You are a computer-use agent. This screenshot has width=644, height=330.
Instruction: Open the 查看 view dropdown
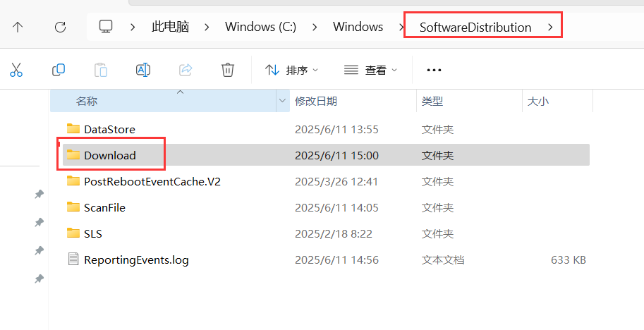click(370, 71)
